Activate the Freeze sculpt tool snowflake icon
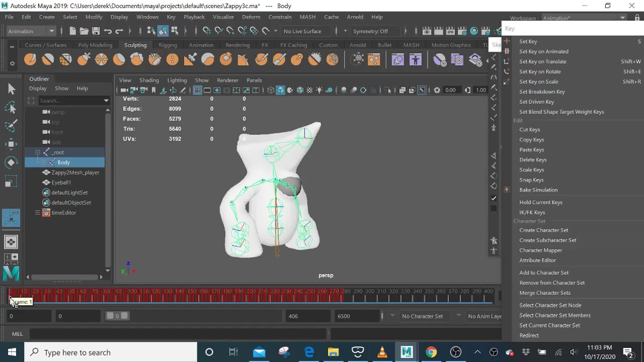This screenshot has height=362, width=644. (x=358, y=59)
